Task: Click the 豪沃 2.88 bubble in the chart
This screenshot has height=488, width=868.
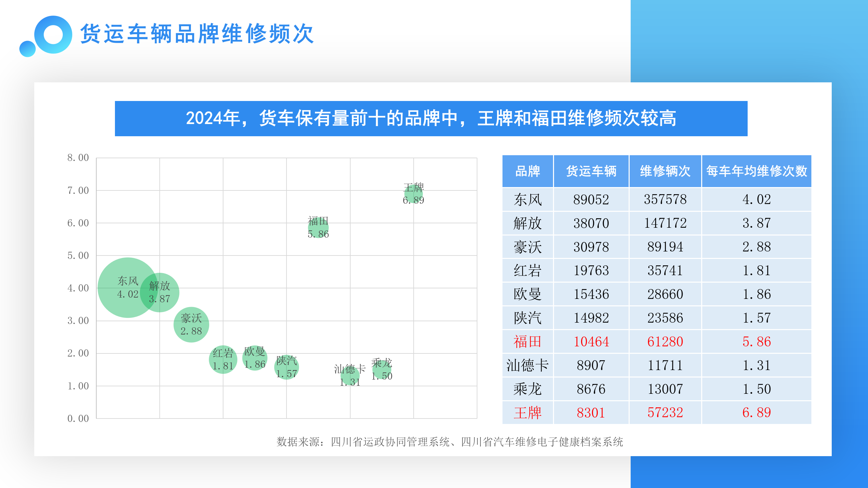Action: click(x=191, y=324)
